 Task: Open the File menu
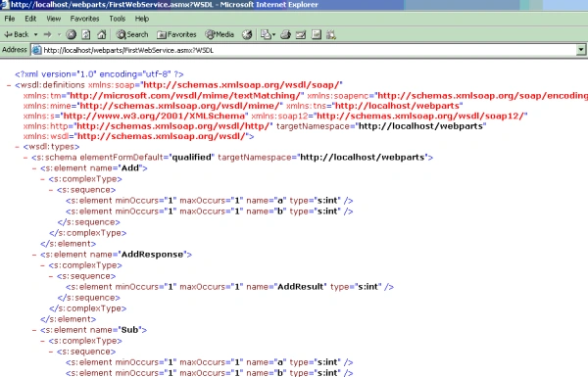10,19
